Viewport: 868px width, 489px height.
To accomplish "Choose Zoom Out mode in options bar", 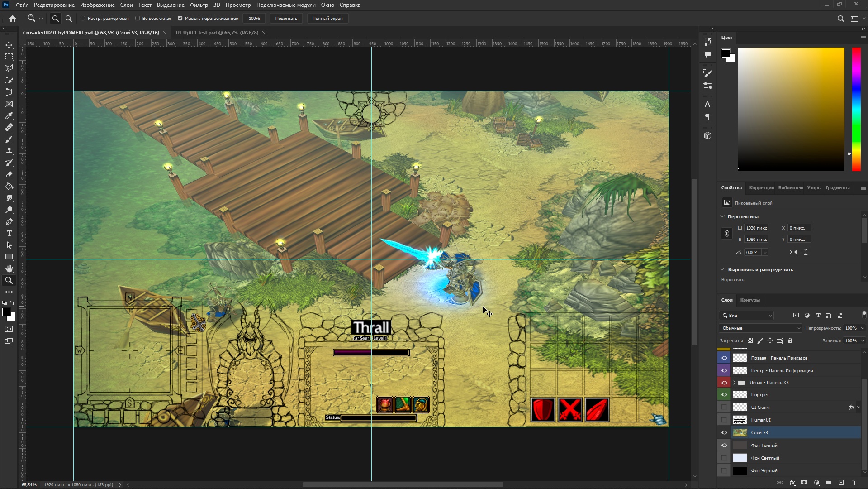I will coord(69,19).
